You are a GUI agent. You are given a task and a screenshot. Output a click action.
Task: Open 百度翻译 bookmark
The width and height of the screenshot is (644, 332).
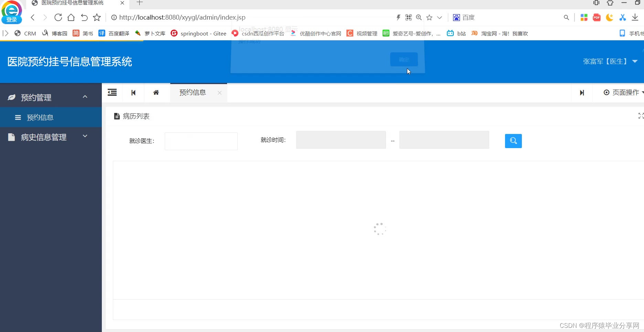point(114,33)
